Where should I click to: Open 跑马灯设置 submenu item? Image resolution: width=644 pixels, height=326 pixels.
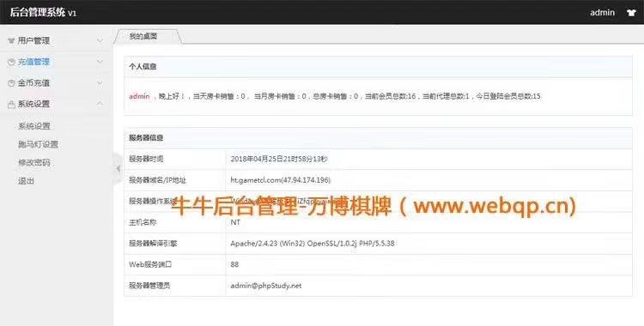tap(38, 144)
